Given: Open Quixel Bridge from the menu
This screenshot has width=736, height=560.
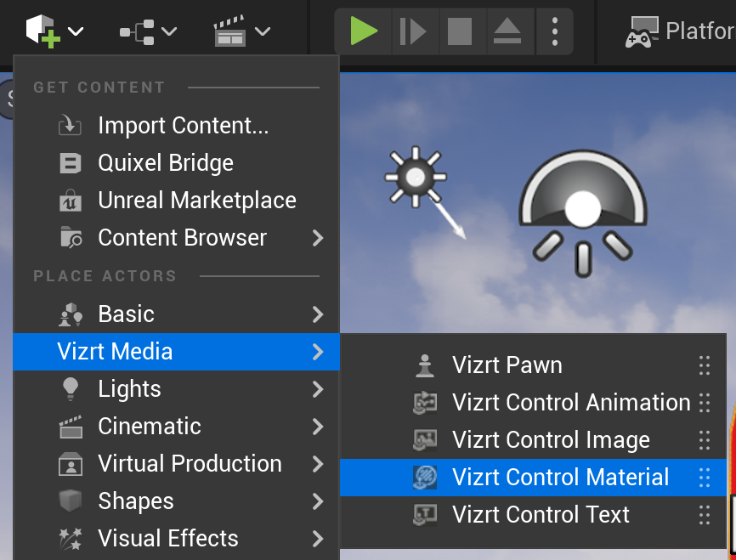Looking at the screenshot, I should pyautogui.click(x=166, y=163).
